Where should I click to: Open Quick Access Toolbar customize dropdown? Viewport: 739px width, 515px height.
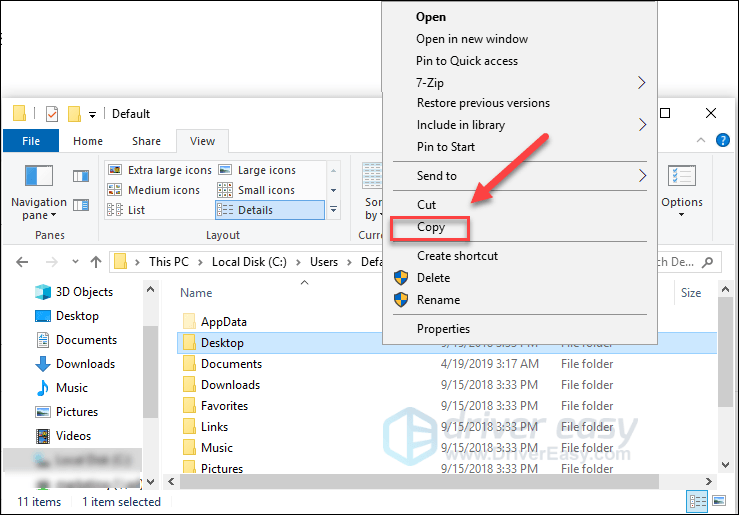tap(93, 115)
